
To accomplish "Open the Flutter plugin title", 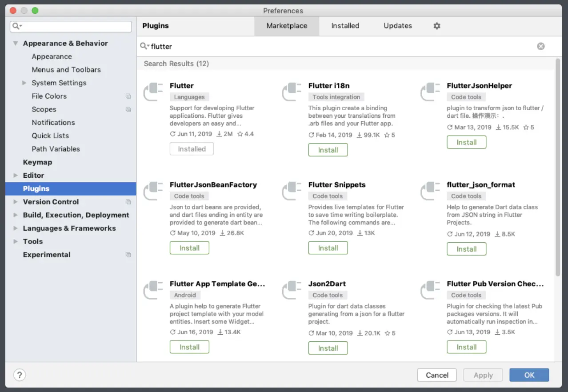I will pos(182,86).
